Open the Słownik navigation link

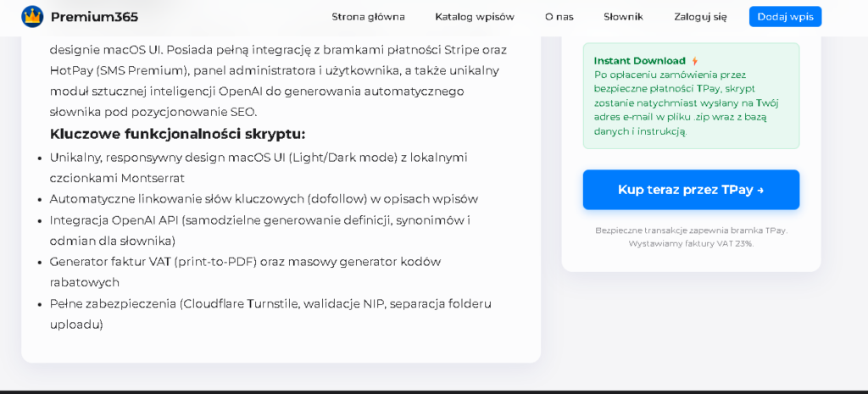coord(623,17)
